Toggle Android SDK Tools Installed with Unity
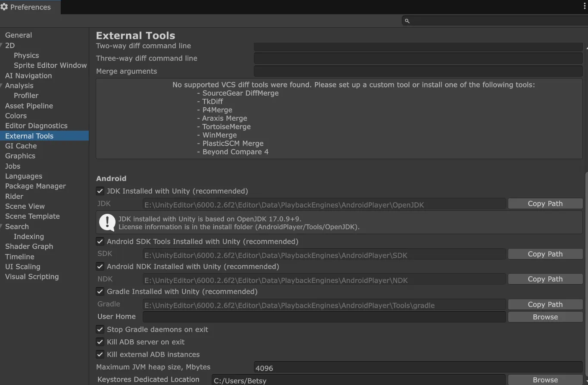The image size is (588, 385). pyautogui.click(x=100, y=241)
